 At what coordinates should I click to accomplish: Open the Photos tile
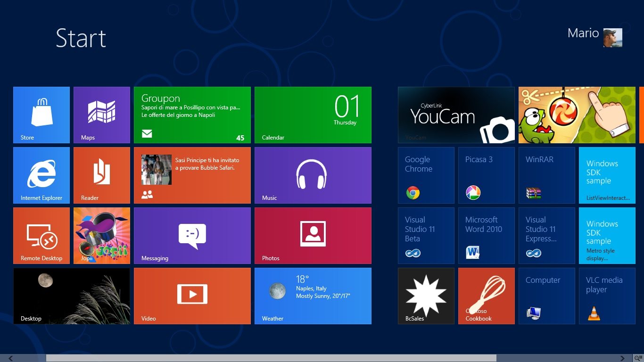click(x=313, y=235)
